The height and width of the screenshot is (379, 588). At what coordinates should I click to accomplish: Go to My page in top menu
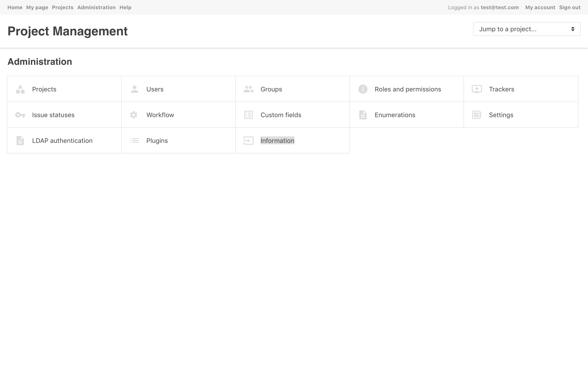[37, 7]
